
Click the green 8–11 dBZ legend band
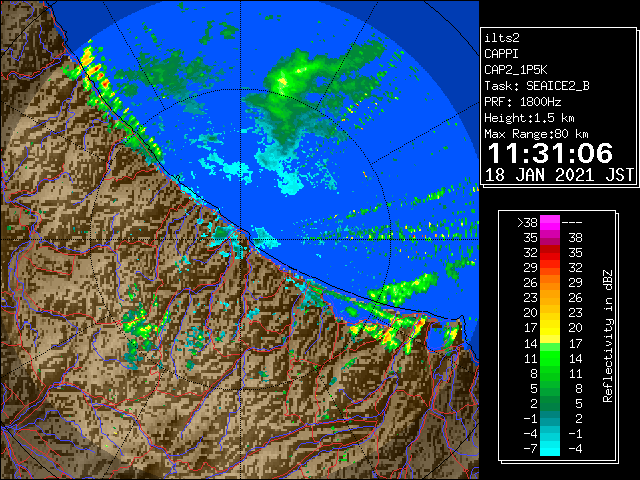(550, 373)
